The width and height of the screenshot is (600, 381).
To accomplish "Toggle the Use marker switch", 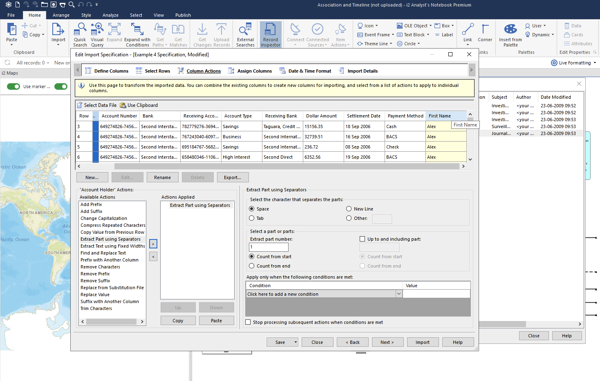I will [13, 86].
